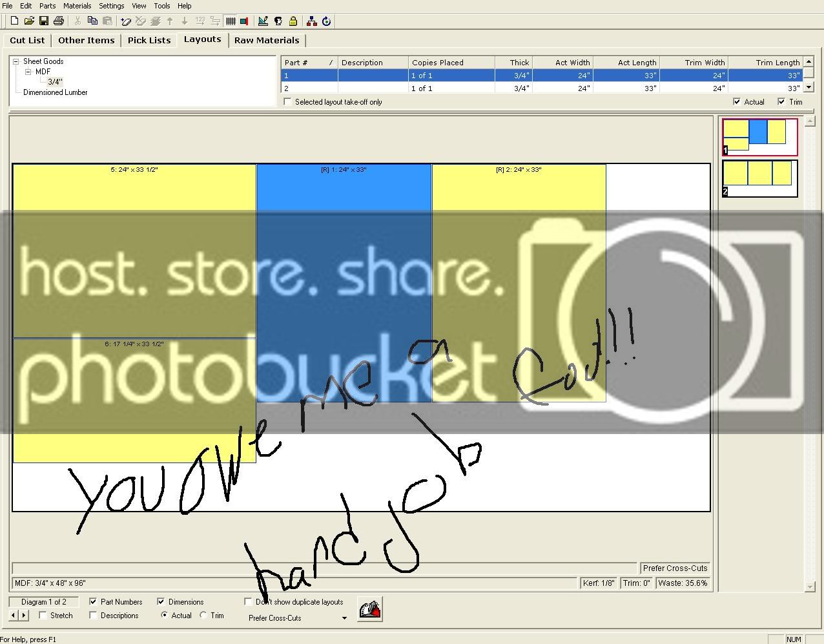Select part 5 labeled 24" x 33 1/2"

(x=134, y=251)
